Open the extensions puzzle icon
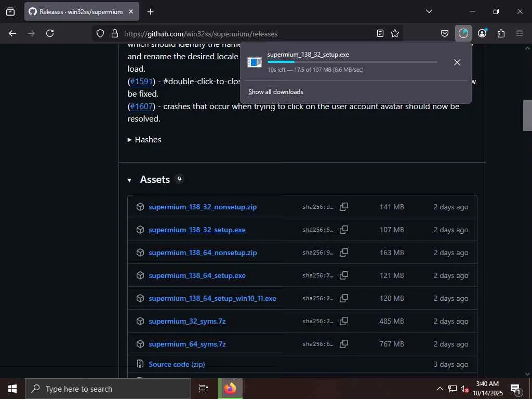 (501, 33)
